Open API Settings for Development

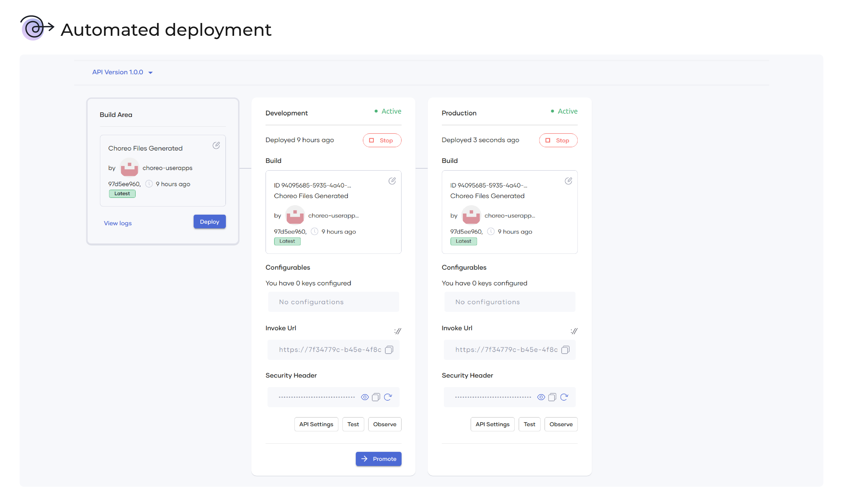(316, 424)
